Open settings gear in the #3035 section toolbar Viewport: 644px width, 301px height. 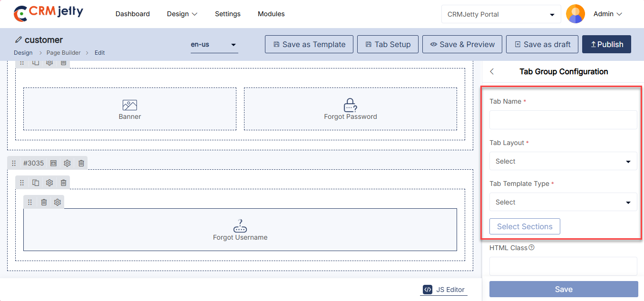coord(68,163)
